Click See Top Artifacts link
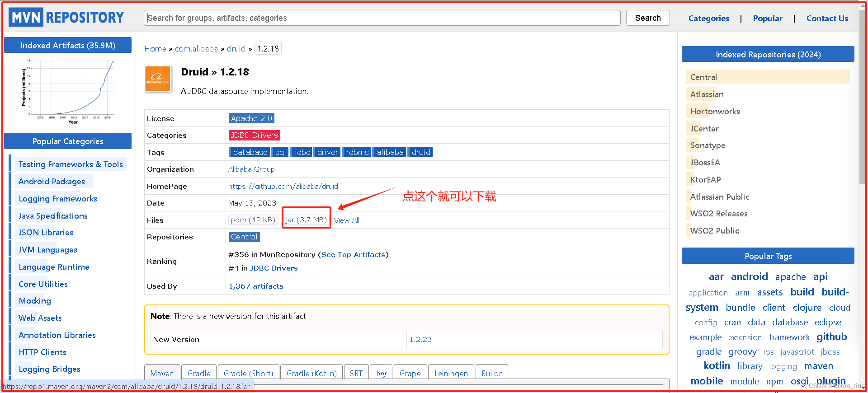 coord(353,255)
